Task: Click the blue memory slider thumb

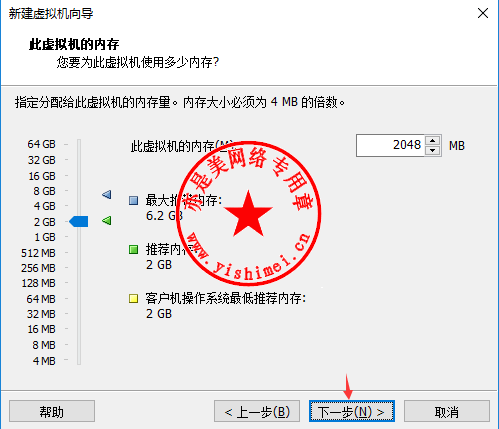Action: [x=79, y=222]
